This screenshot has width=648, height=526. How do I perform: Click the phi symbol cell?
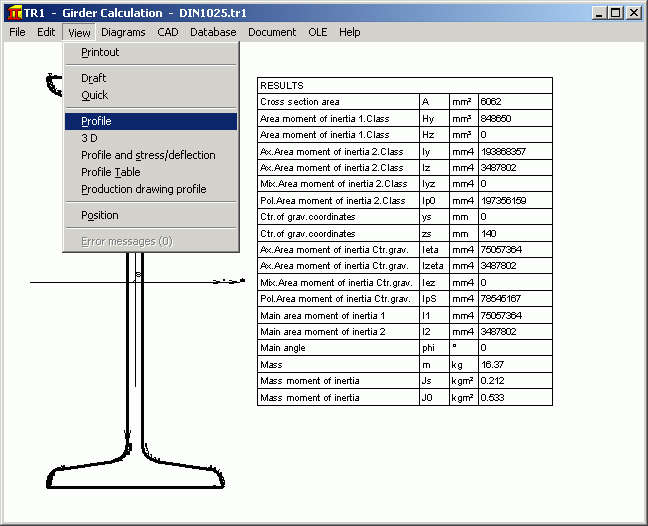pos(434,348)
